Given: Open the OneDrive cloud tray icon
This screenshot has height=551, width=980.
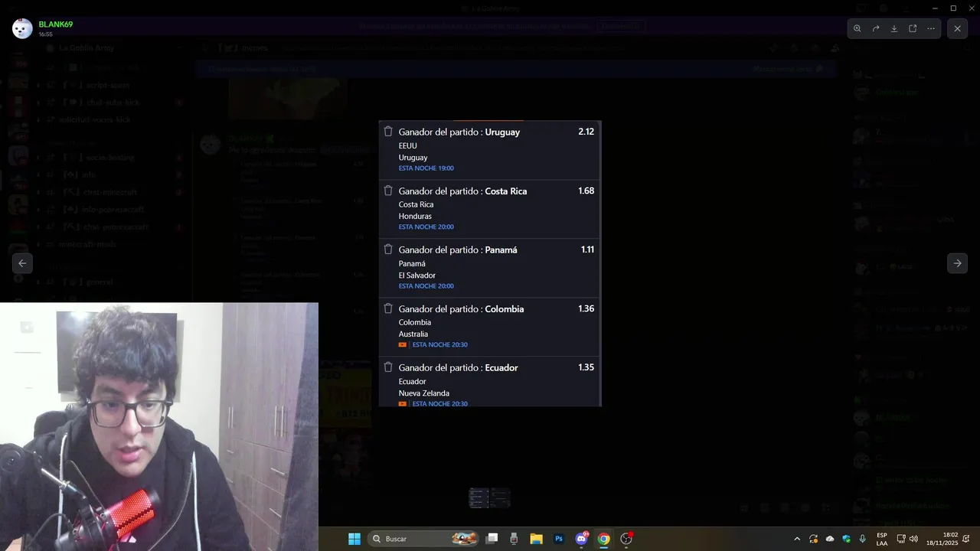Looking at the screenshot, I should (830, 539).
